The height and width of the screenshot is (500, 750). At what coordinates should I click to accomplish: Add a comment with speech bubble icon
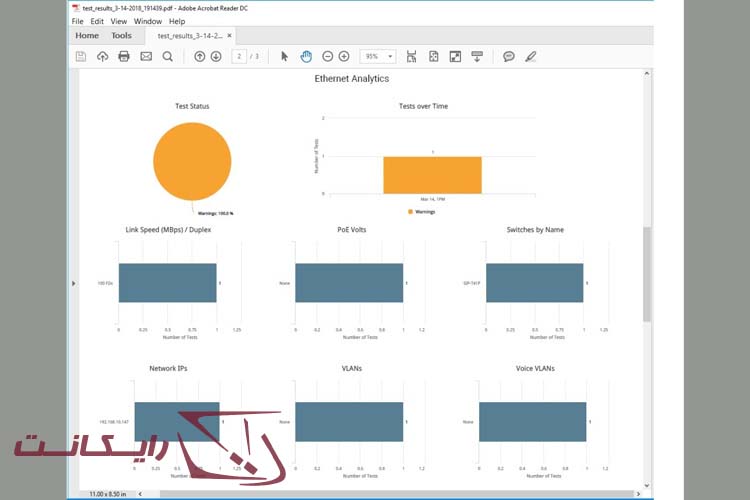click(x=509, y=57)
